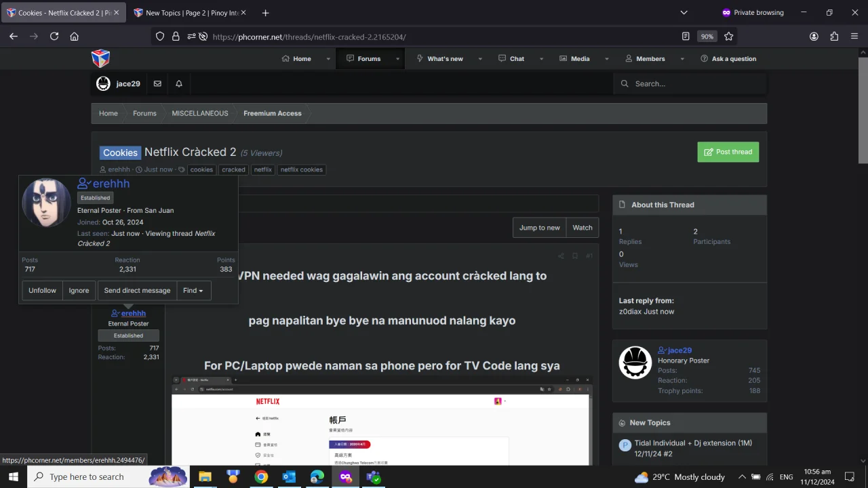
Task: Click the Jump to new button
Action: (540, 228)
